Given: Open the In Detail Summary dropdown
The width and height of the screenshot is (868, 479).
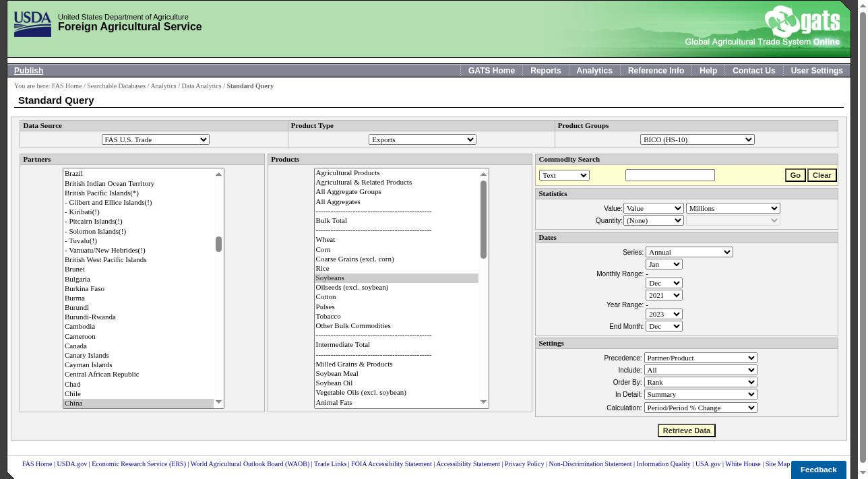Looking at the screenshot, I should click(701, 394).
